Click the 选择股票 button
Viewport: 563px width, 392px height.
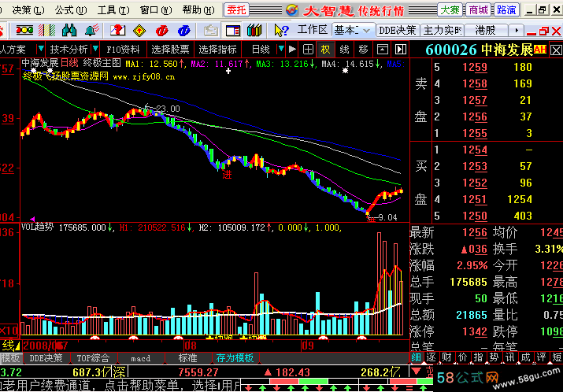click(170, 49)
